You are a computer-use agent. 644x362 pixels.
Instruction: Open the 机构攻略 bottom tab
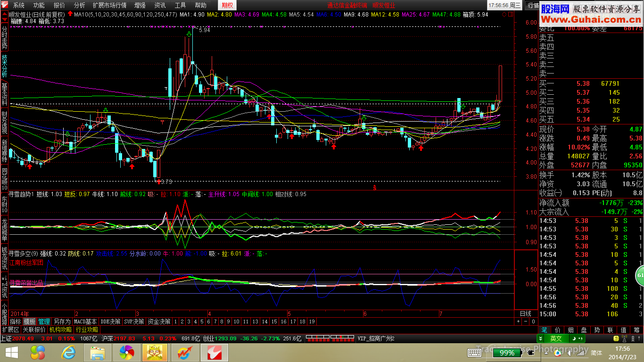click(x=61, y=329)
